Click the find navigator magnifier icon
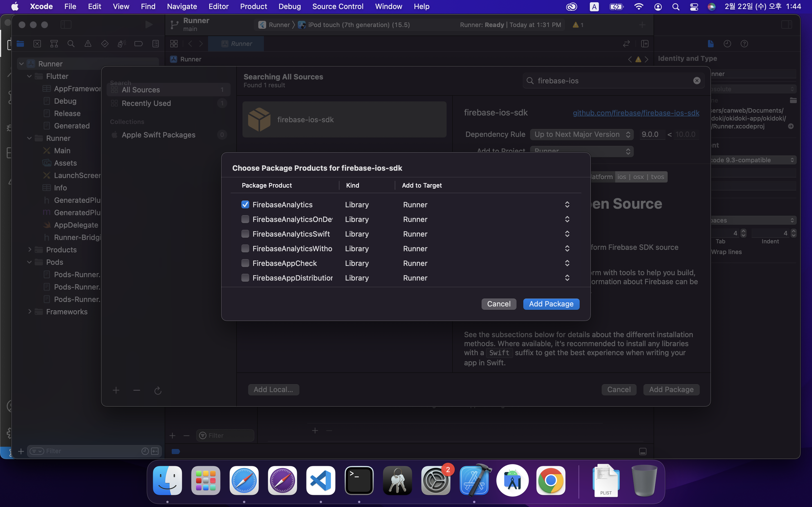Image resolution: width=812 pixels, height=507 pixels. point(71,44)
